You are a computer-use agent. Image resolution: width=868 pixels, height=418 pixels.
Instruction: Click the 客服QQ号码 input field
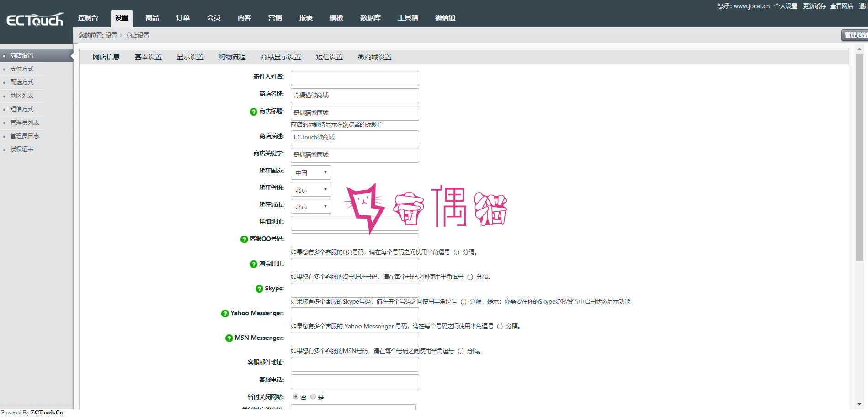[x=355, y=241]
